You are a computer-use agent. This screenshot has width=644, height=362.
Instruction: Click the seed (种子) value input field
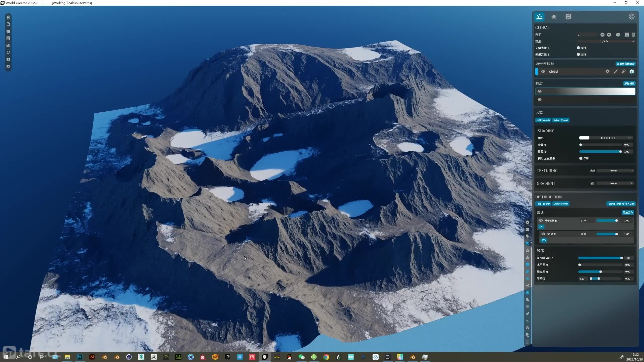click(x=587, y=35)
